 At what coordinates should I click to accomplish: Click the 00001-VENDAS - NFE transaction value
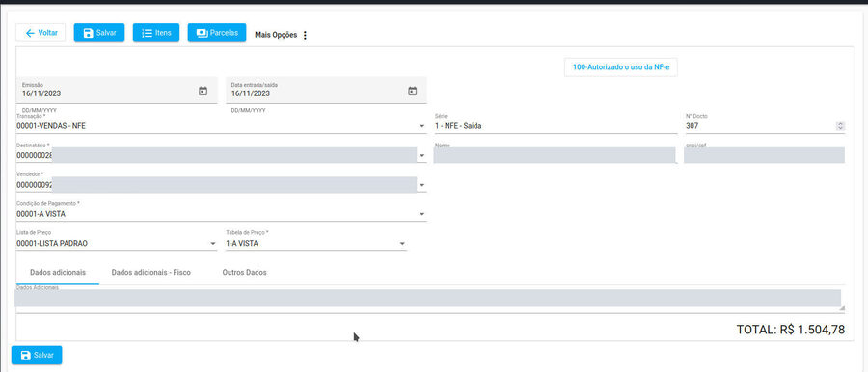[51, 126]
